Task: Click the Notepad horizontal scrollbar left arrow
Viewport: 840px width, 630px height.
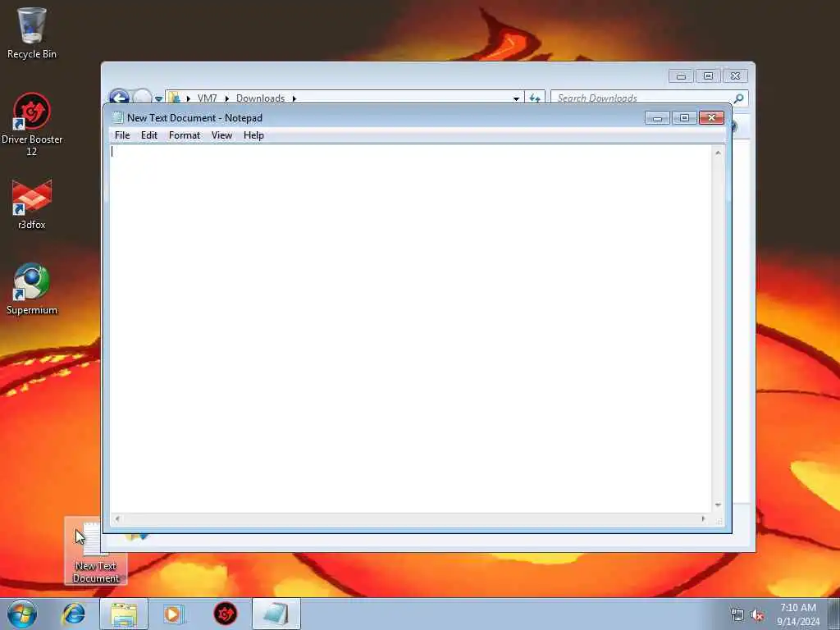Action: (x=117, y=518)
